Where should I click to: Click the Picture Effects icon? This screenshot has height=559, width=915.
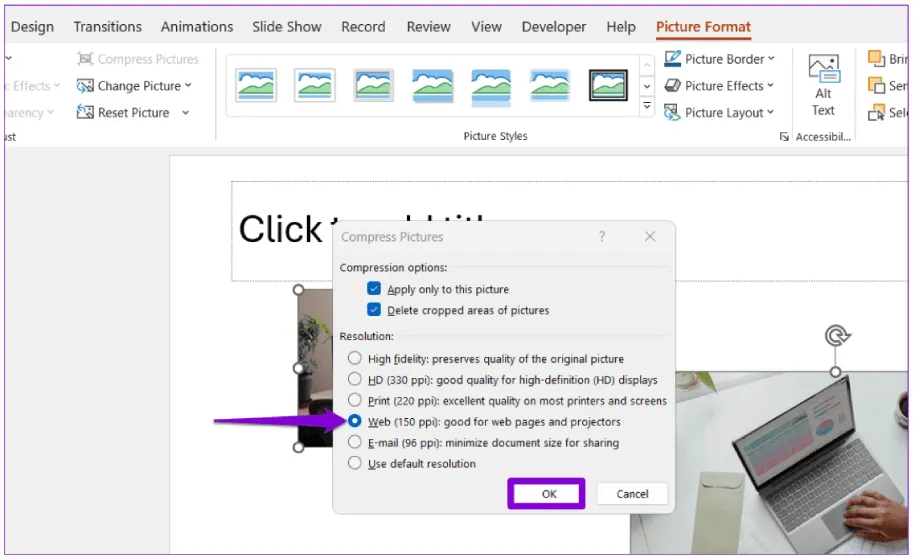673,86
